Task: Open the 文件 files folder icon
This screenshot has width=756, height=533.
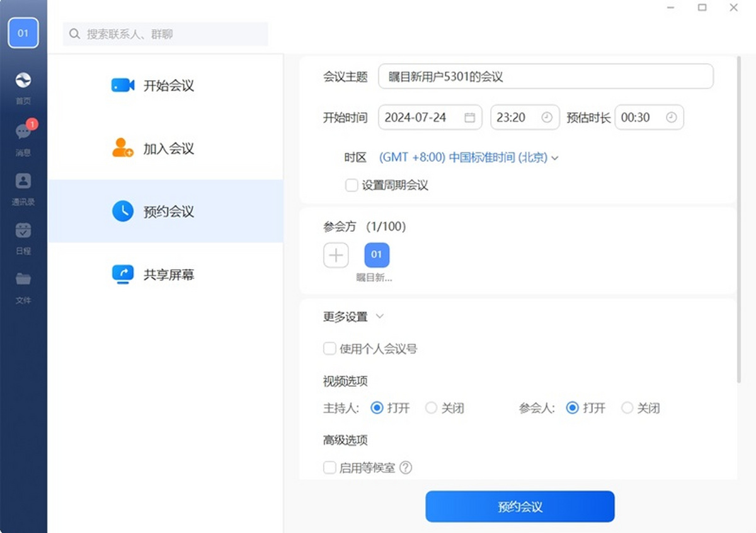Action: point(23,280)
